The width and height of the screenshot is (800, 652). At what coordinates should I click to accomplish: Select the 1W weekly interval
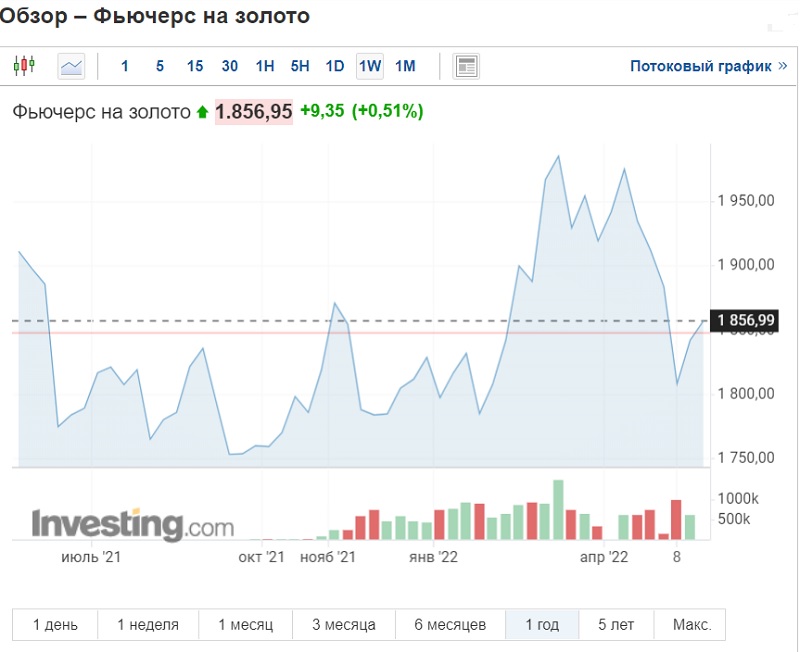pos(370,66)
